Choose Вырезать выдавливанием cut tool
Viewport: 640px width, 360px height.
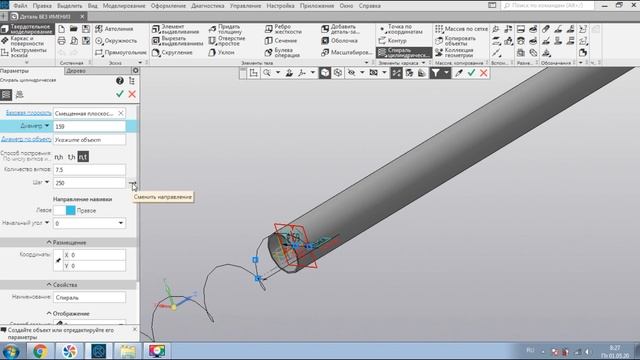177,41
